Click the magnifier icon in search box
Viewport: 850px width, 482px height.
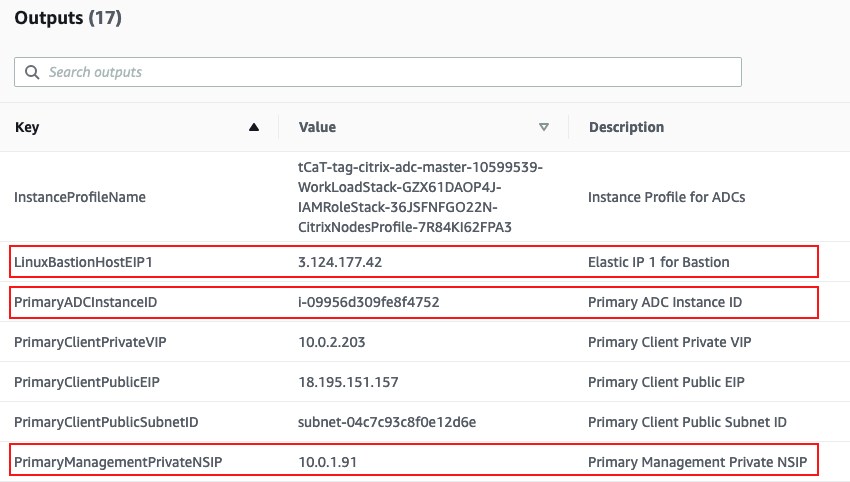point(32,72)
